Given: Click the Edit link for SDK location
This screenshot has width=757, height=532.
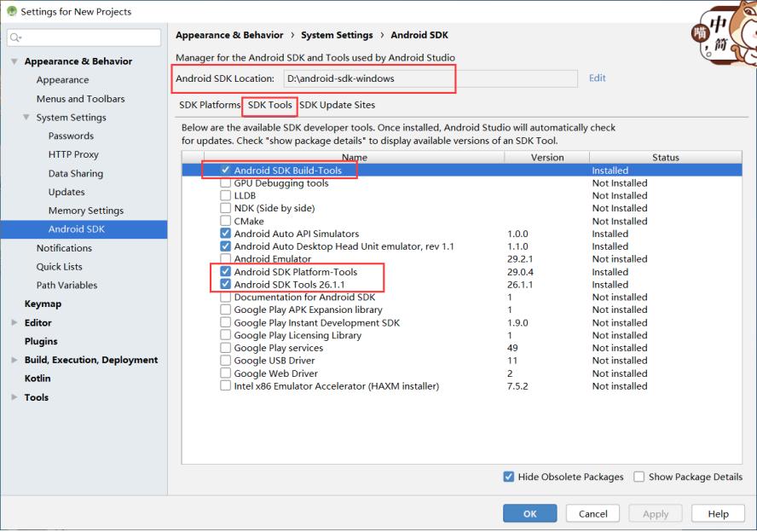Looking at the screenshot, I should [x=598, y=78].
